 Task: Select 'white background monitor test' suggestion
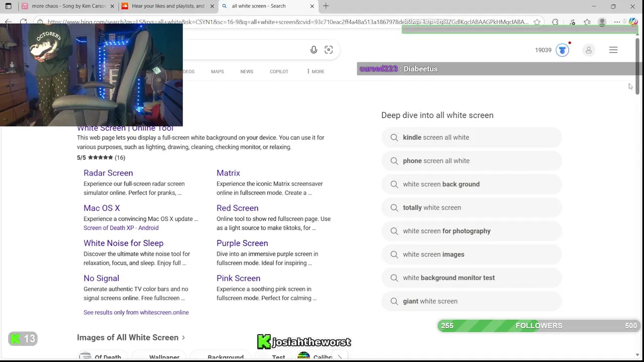coord(471,278)
